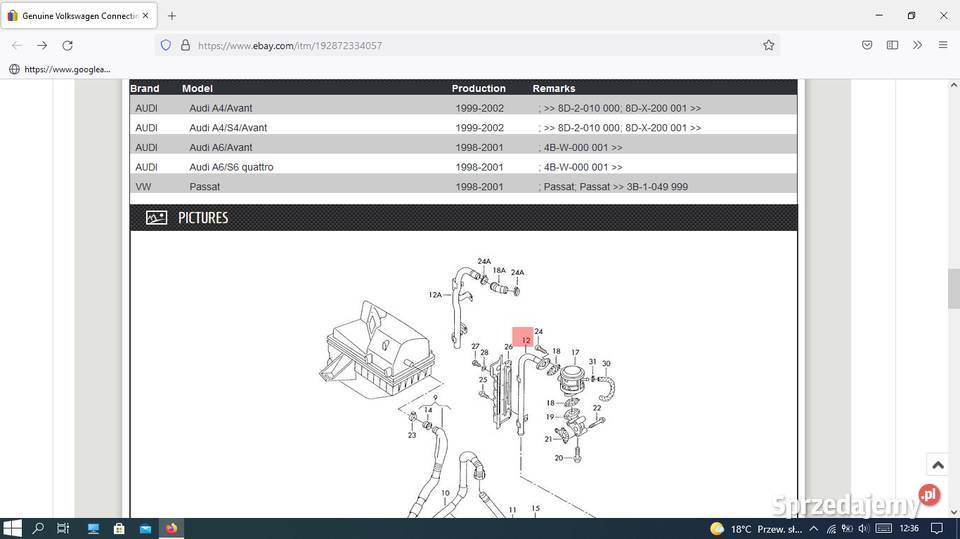Close the Genuine Volkswagen tab

point(145,16)
